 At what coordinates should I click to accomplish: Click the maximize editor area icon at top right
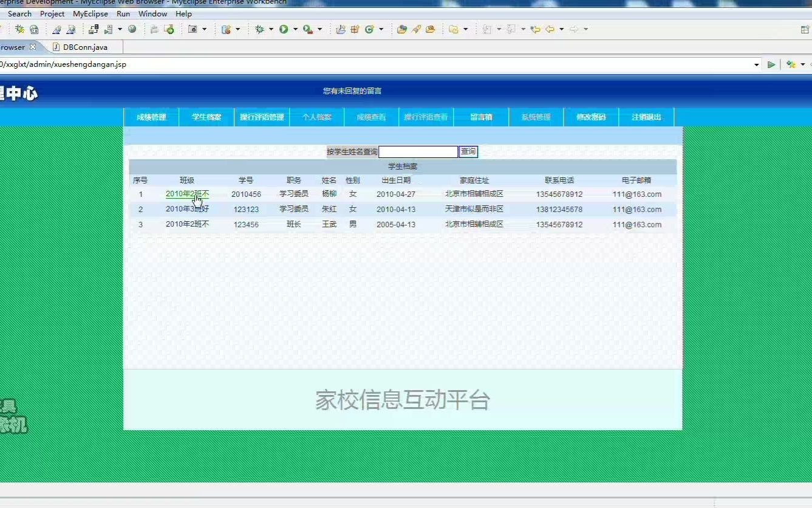[804, 29]
